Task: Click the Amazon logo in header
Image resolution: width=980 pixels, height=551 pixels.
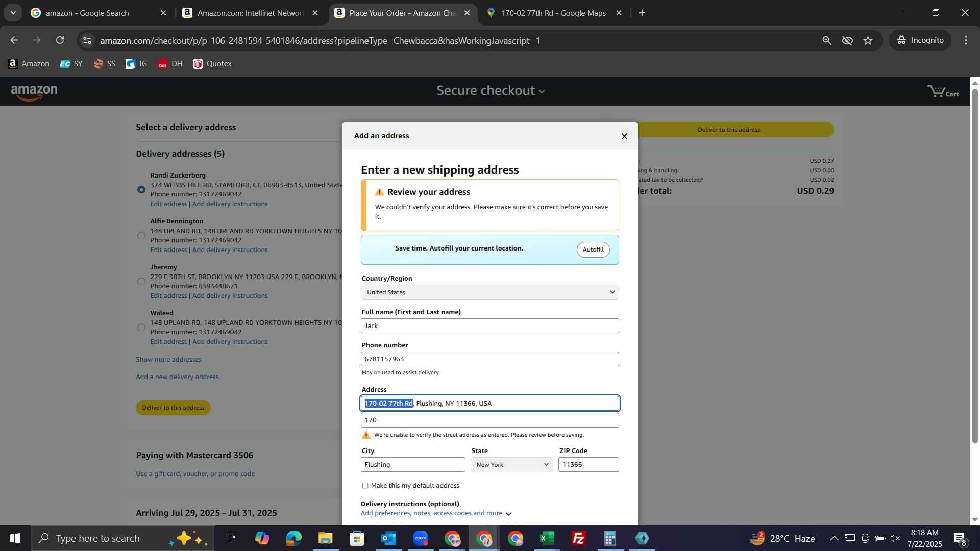Action: point(34,92)
